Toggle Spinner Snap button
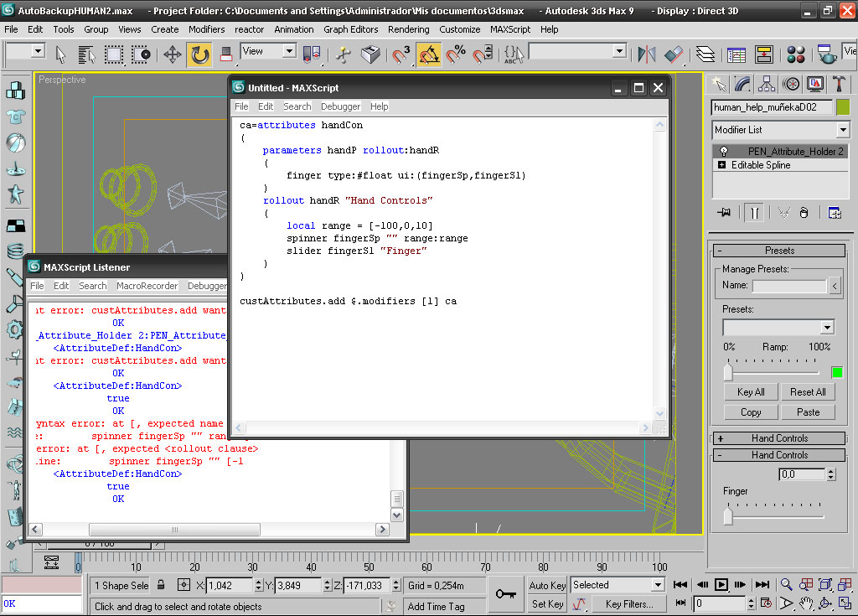This screenshot has width=858, height=616. point(483,54)
